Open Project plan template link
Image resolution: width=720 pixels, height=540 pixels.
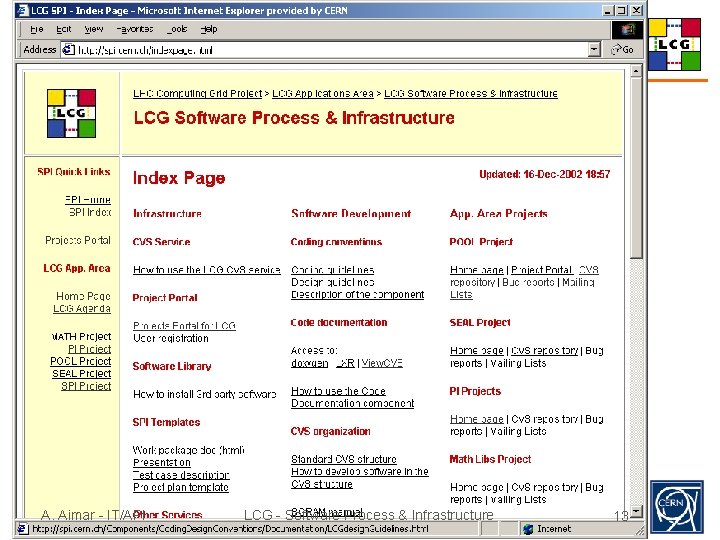181,488
